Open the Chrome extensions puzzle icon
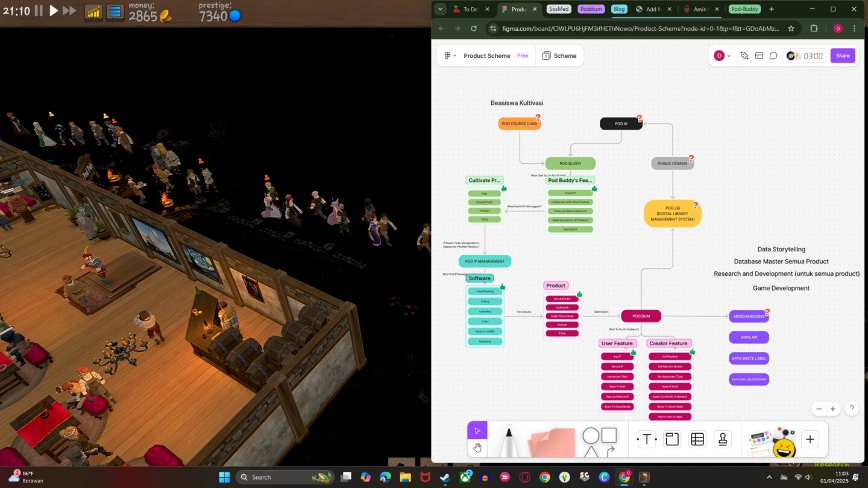The image size is (868, 488). [814, 28]
